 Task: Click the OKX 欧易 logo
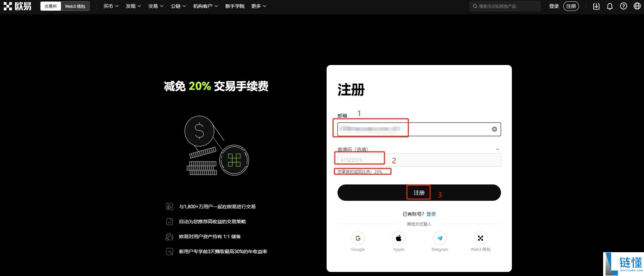pos(17,6)
